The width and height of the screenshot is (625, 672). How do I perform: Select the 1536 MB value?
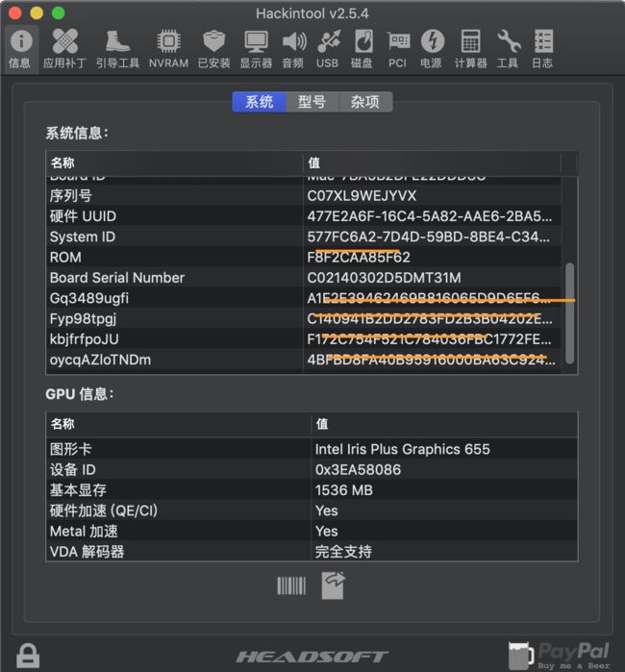click(x=344, y=490)
